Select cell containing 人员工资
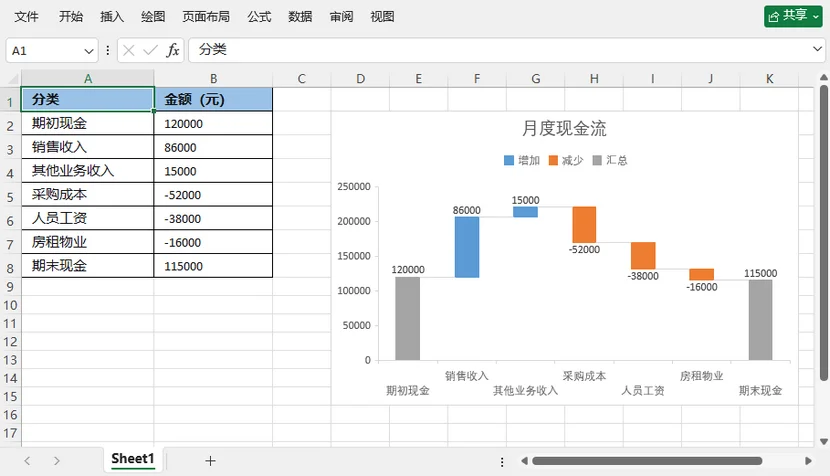The width and height of the screenshot is (830, 476). point(88,218)
